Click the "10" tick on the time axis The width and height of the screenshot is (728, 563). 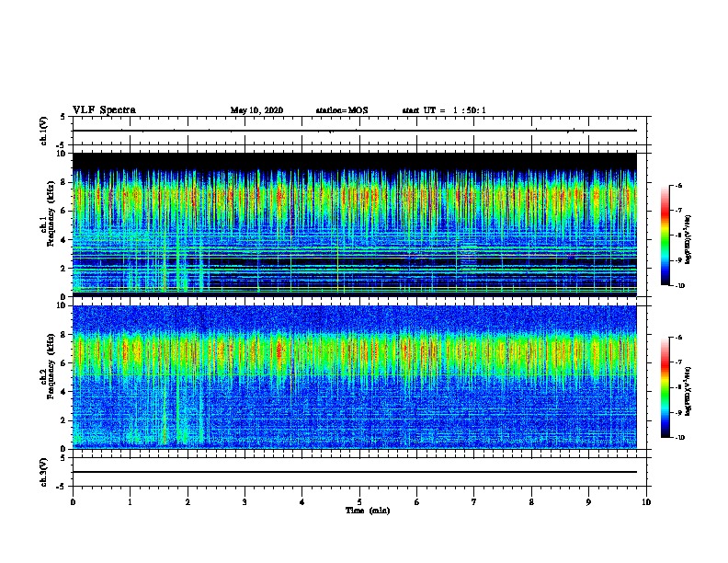(646, 501)
